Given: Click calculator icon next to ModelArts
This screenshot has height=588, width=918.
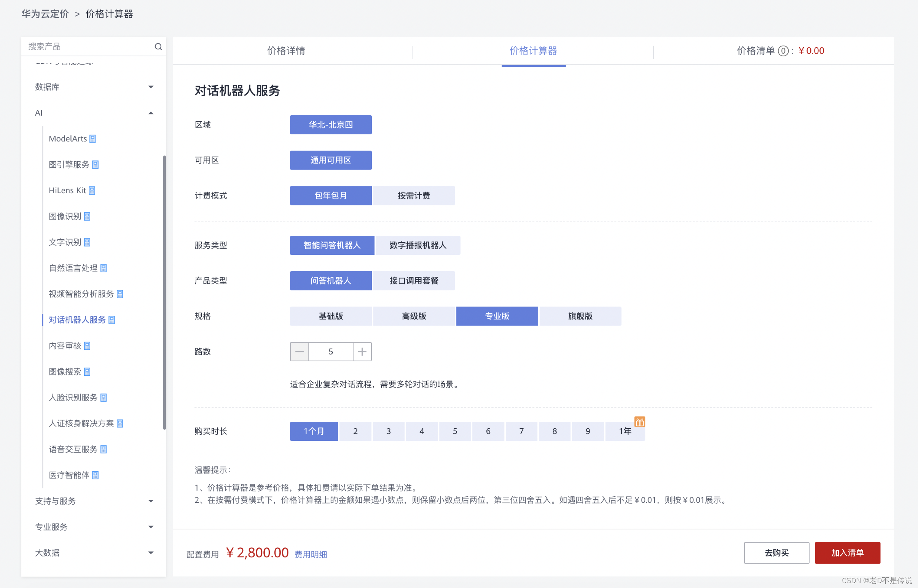Looking at the screenshot, I should pos(92,138).
